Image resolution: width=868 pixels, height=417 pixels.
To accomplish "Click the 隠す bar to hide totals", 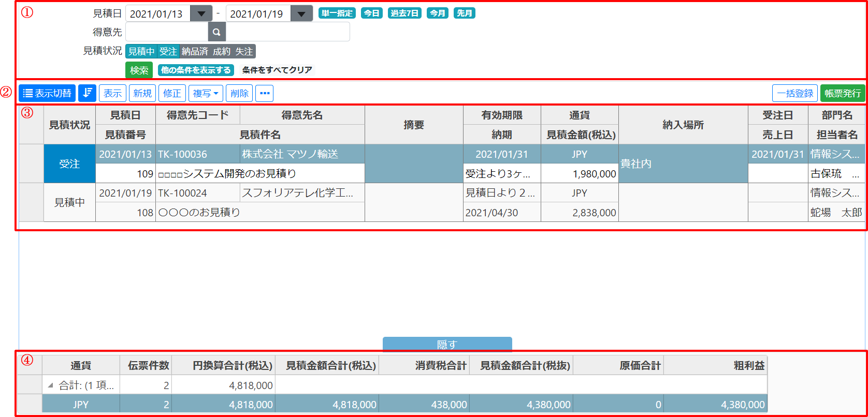I will pyautogui.click(x=447, y=345).
